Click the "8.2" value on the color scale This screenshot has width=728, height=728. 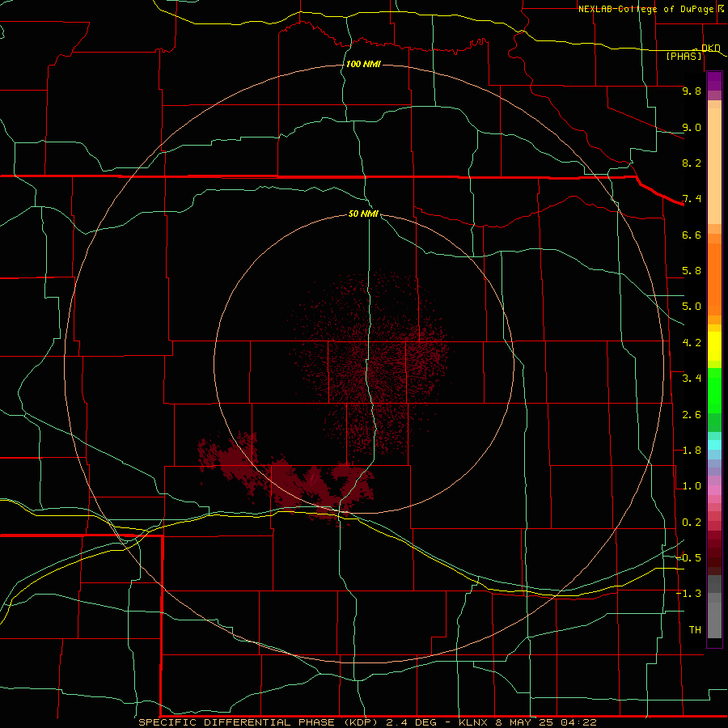coord(692,163)
